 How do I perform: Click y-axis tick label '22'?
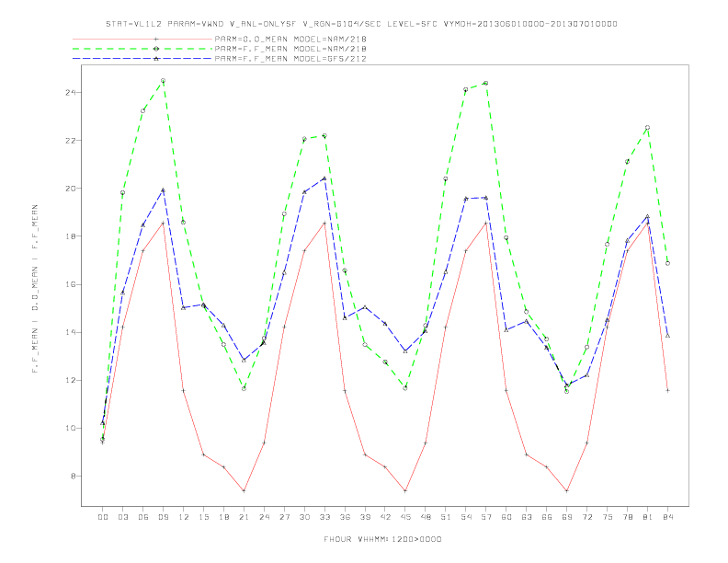pos(71,140)
